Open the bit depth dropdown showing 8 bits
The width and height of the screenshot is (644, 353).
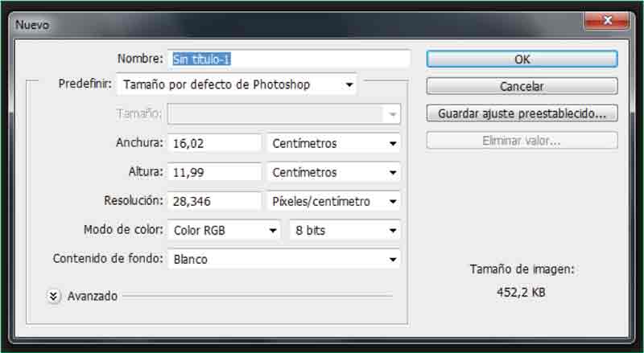pos(344,230)
